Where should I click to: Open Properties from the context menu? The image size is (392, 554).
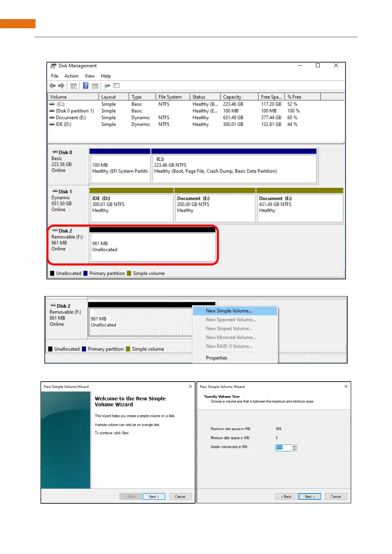pos(235,358)
